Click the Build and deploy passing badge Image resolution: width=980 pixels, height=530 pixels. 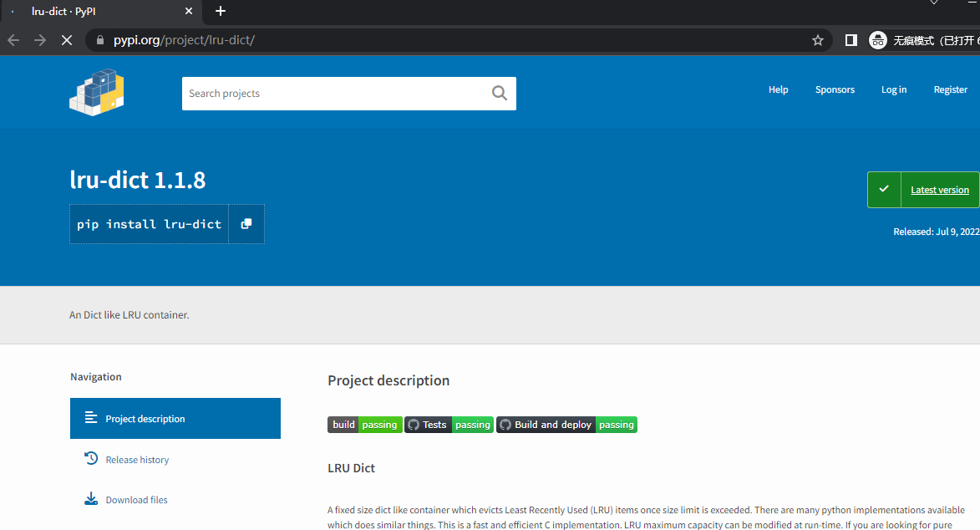pyautogui.click(x=566, y=425)
